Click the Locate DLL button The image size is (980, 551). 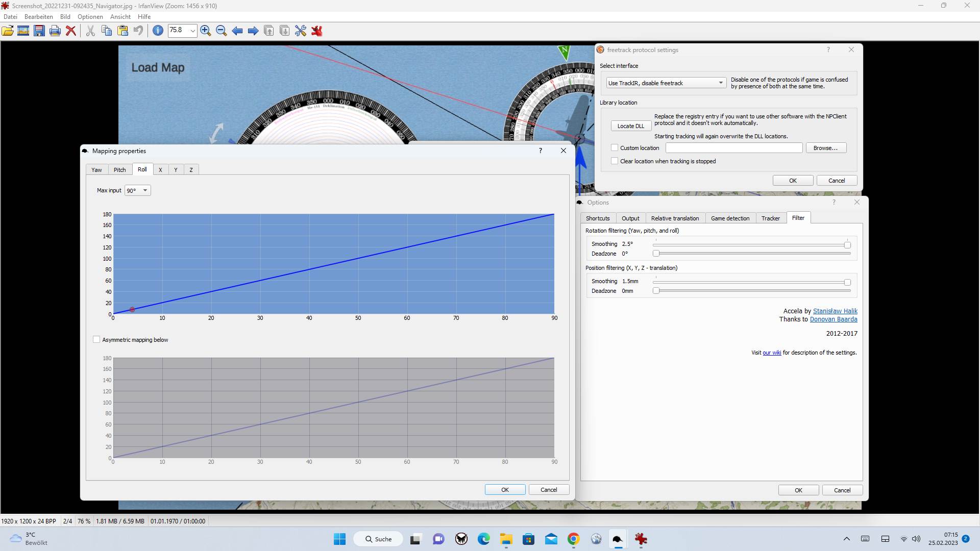click(x=630, y=126)
